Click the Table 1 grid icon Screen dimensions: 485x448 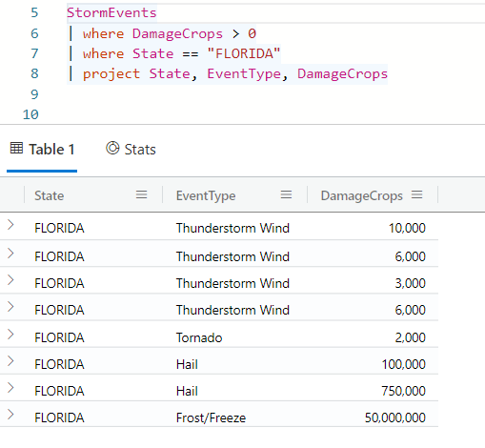16,148
